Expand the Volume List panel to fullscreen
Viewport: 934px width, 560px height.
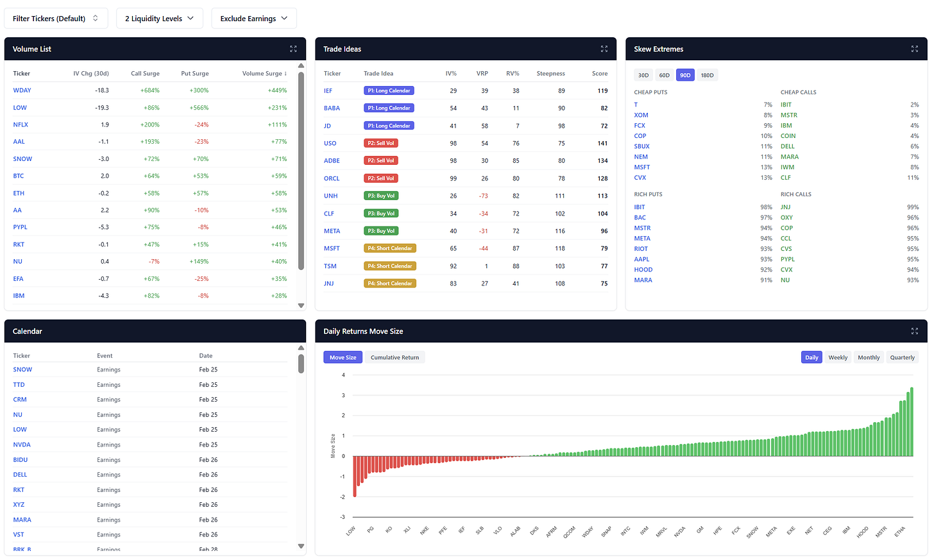click(293, 49)
